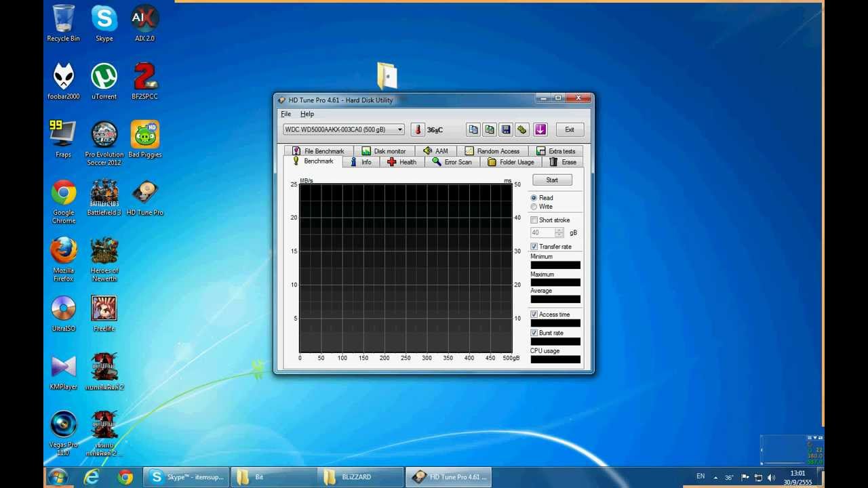Viewport: 868px width, 488px height.
Task: Select the uTorrent desktop icon
Action: point(104,81)
